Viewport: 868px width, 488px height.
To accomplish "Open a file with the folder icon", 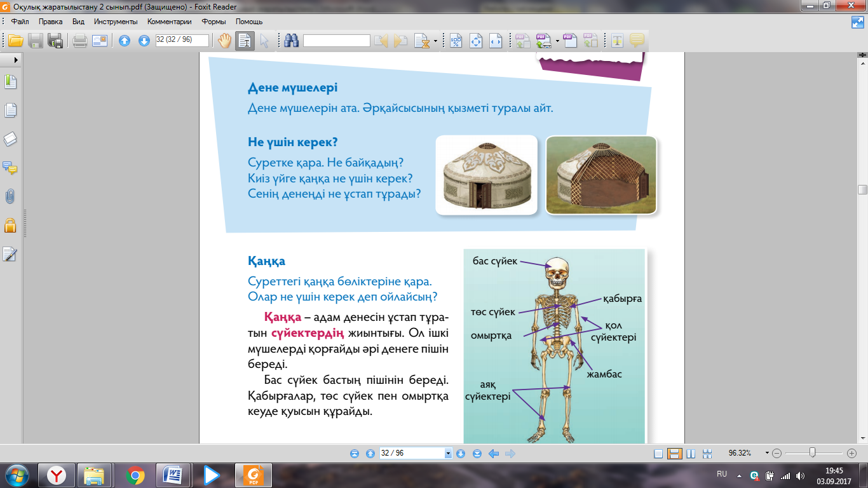I will coord(15,41).
